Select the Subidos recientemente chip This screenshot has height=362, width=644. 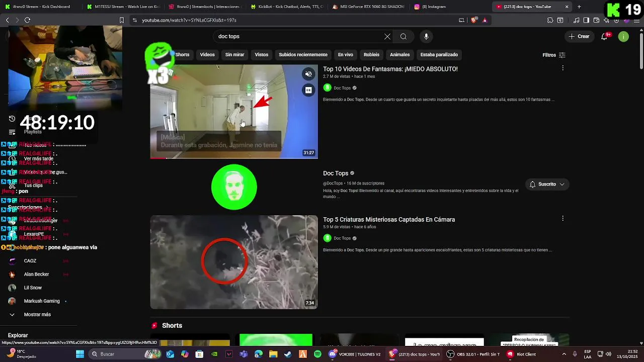pyautogui.click(x=303, y=54)
